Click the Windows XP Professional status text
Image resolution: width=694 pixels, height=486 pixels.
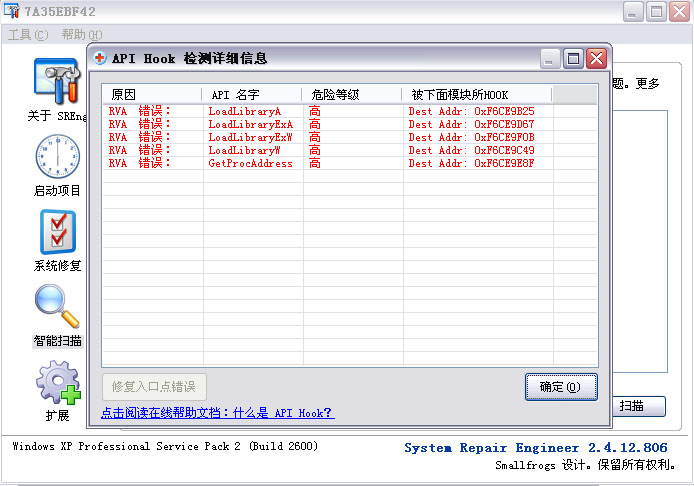[165, 446]
